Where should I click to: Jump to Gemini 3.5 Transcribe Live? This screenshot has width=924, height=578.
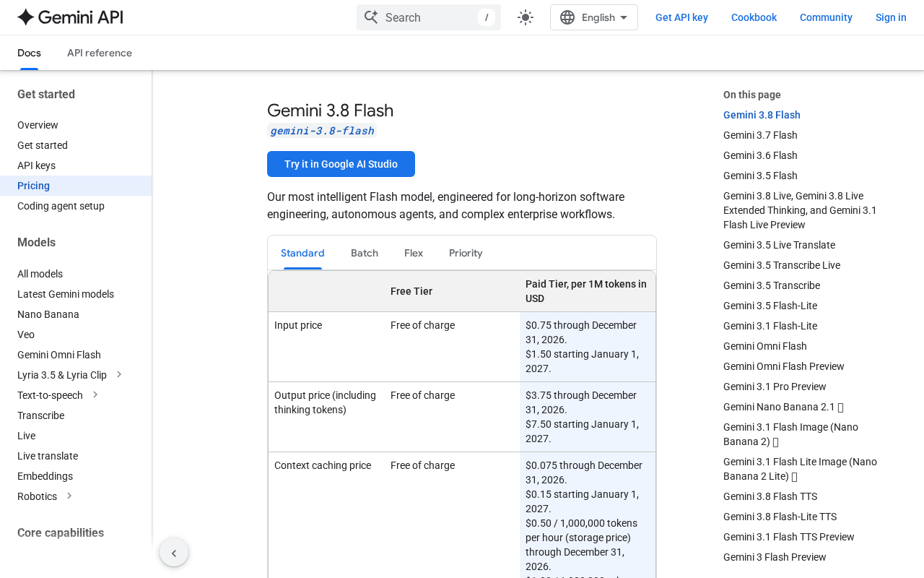(782, 265)
